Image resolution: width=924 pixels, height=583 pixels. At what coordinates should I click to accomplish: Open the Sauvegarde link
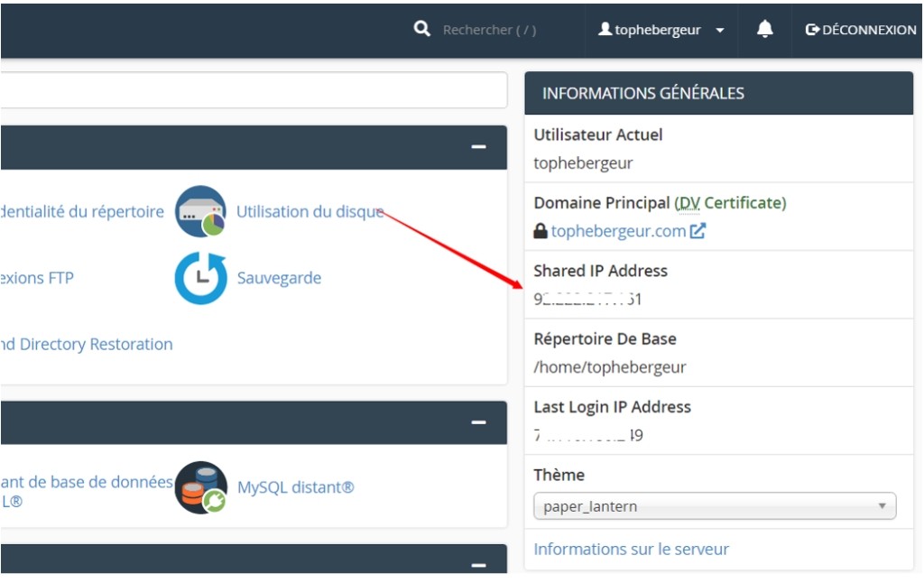(x=279, y=278)
